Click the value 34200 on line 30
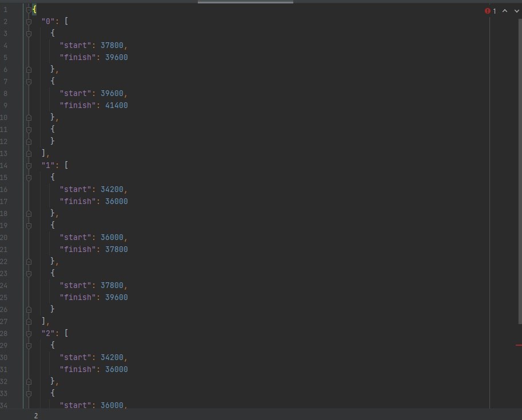Image resolution: width=522 pixels, height=420 pixels. [x=112, y=357]
